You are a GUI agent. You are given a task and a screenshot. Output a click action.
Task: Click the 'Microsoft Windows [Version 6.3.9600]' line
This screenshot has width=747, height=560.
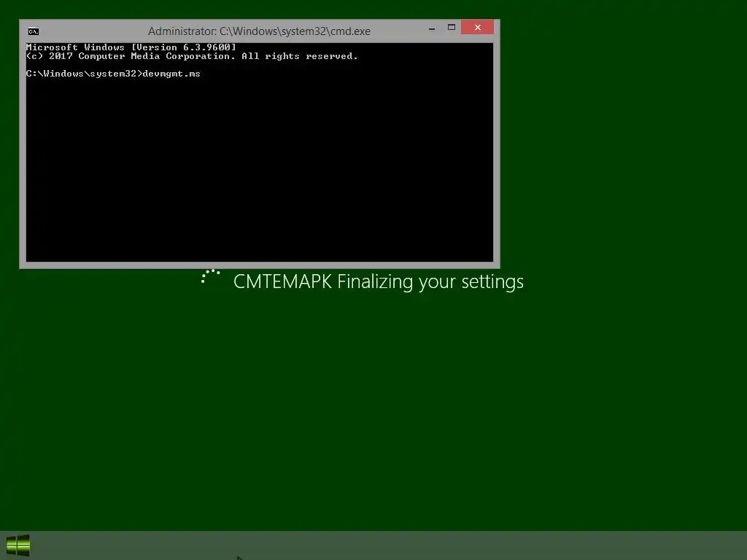click(x=131, y=47)
